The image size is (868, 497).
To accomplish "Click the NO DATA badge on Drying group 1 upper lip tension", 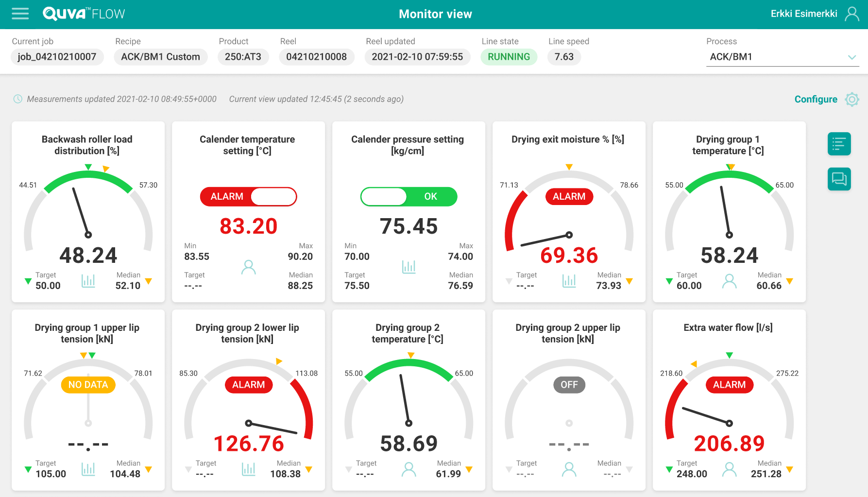I will pos(88,385).
